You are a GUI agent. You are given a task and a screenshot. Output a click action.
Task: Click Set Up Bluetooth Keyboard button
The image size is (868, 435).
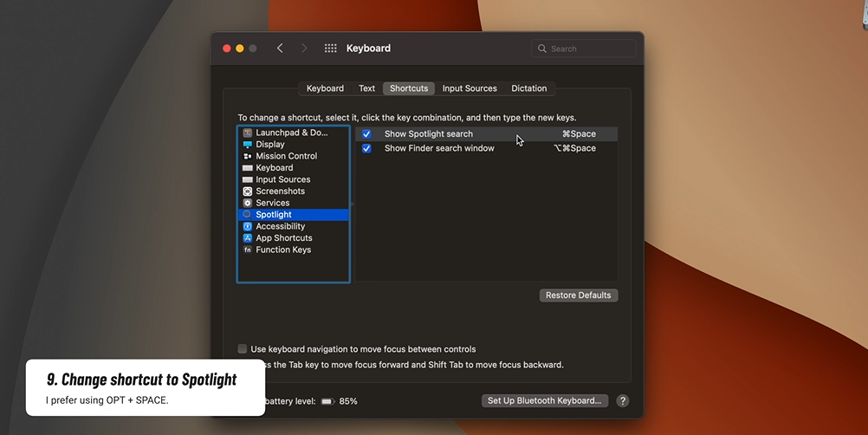545,400
